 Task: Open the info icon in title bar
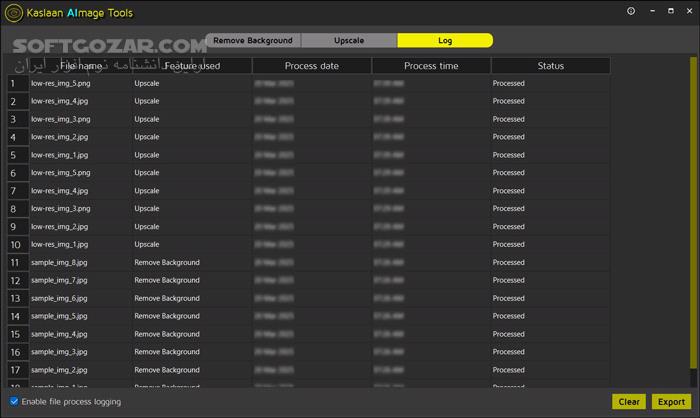(631, 12)
